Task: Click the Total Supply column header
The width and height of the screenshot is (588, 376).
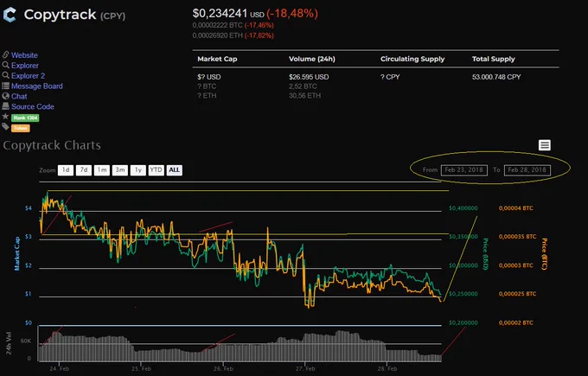Action: point(494,59)
